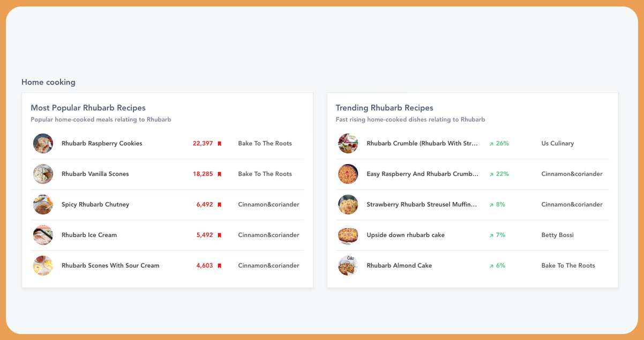Click bookmark icon next to 22,397 saves

(x=219, y=144)
